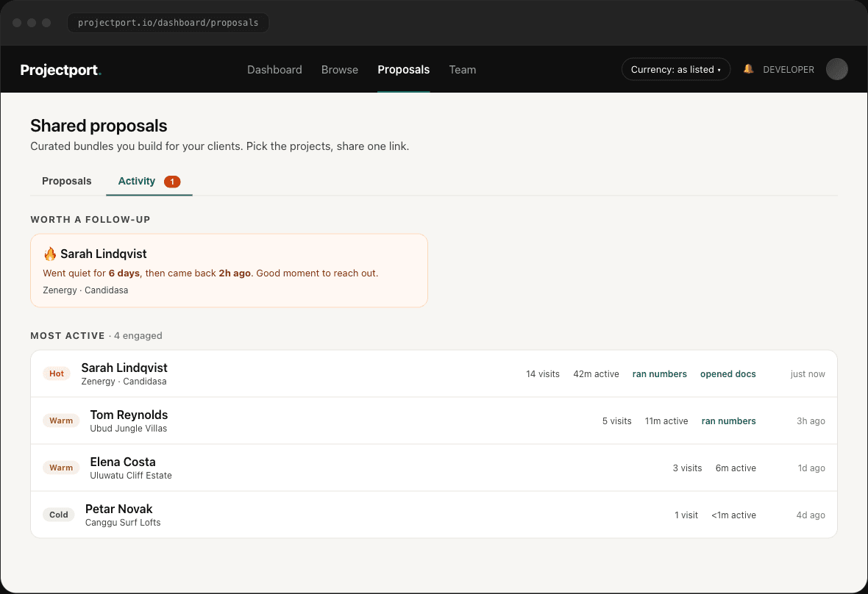This screenshot has width=868, height=594.
Task: Click the Warm tag on Elena Costa's row
Action: coord(61,468)
